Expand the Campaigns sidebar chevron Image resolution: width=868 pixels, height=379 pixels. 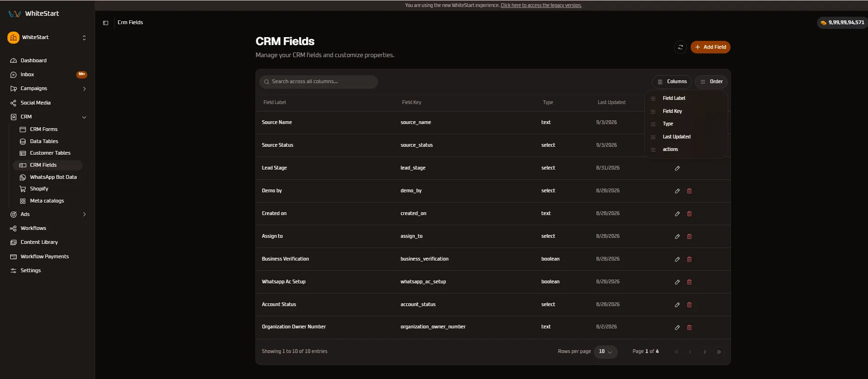tap(84, 89)
